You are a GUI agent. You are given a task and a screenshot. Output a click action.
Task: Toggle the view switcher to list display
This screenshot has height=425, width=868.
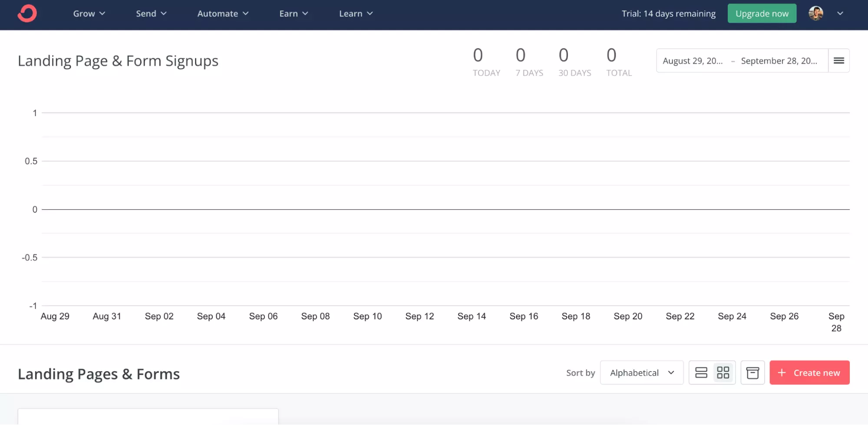tap(701, 372)
